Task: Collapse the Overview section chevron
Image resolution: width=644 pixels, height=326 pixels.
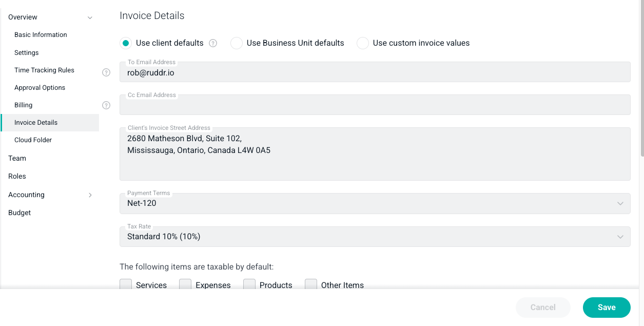Action: click(x=90, y=18)
